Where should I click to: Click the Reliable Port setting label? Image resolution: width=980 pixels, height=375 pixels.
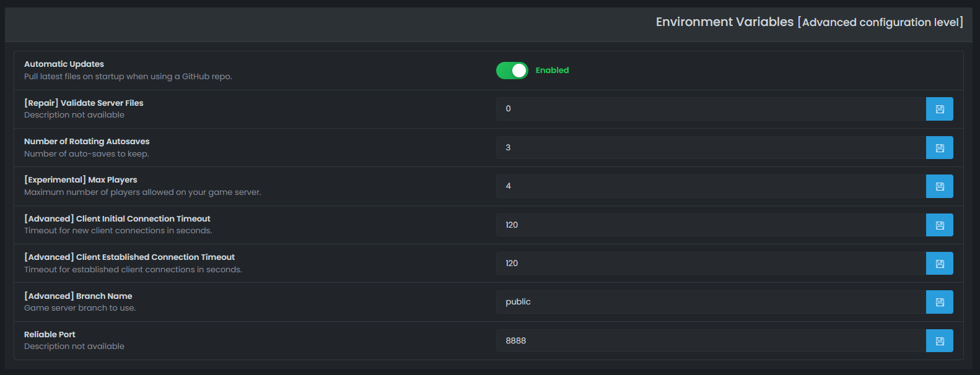click(50, 334)
